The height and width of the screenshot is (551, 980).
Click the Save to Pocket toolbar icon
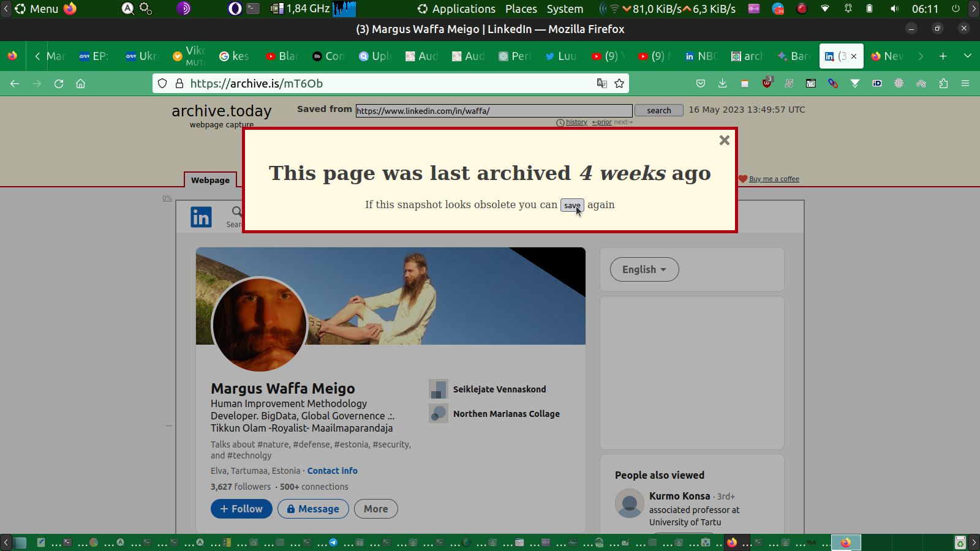tap(701, 84)
